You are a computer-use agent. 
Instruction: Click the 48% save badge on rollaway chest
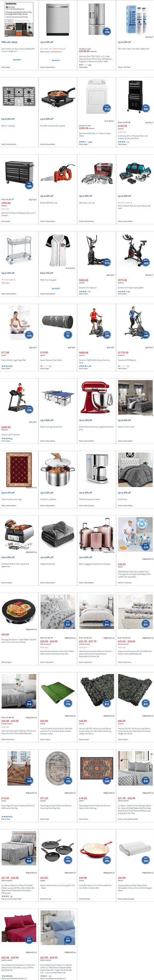pyautogui.click(x=29, y=185)
